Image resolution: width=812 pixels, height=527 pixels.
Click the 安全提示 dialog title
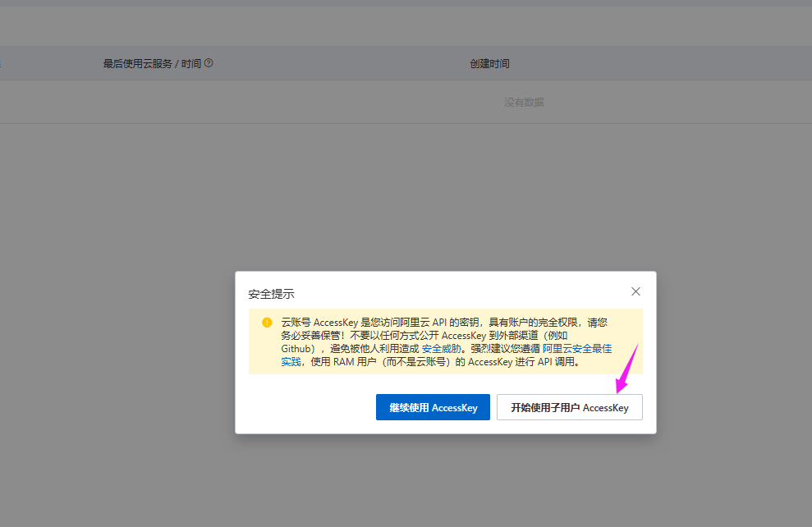coord(271,294)
